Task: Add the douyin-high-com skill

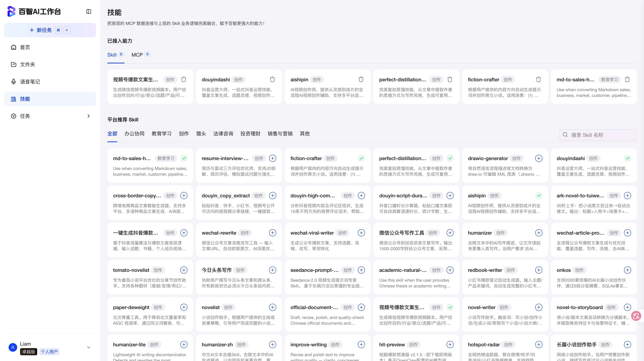Action: pos(361,196)
